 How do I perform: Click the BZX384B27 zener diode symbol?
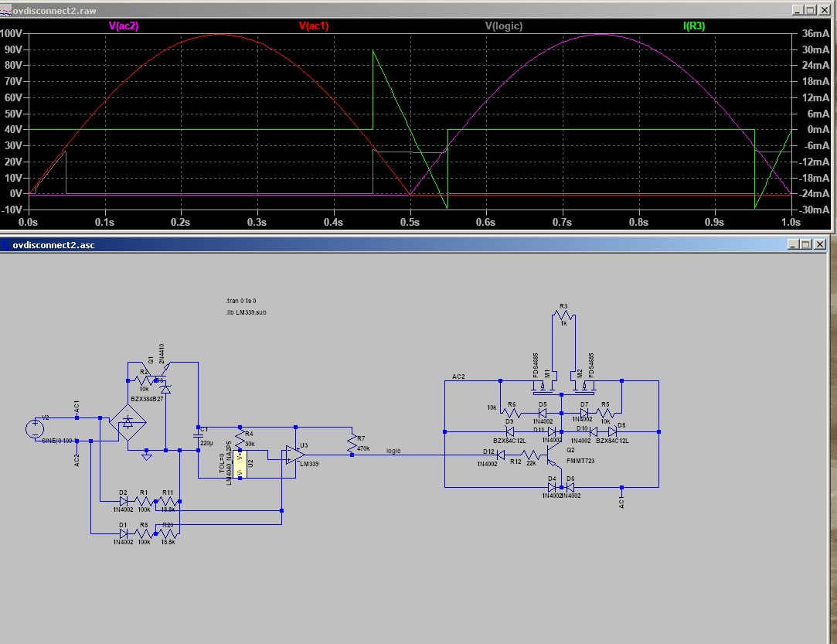[166, 390]
